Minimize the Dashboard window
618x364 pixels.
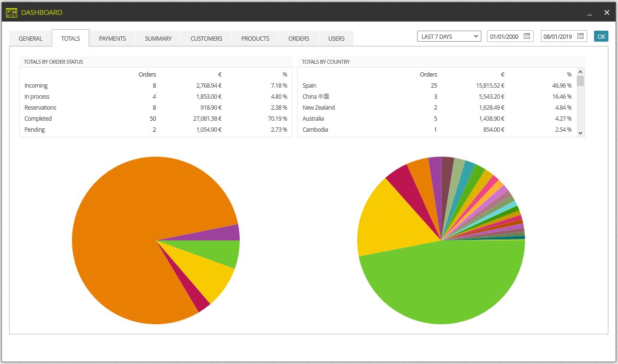589,13
